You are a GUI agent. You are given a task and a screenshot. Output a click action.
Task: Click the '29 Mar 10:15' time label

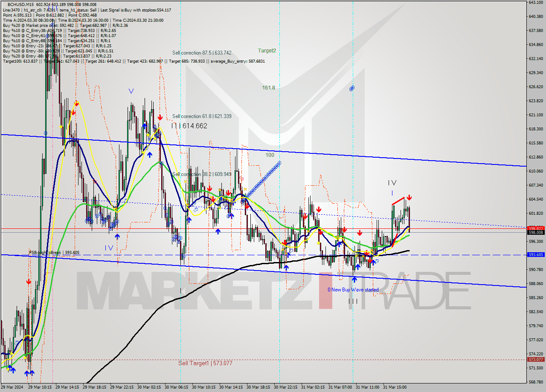[40, 387]
